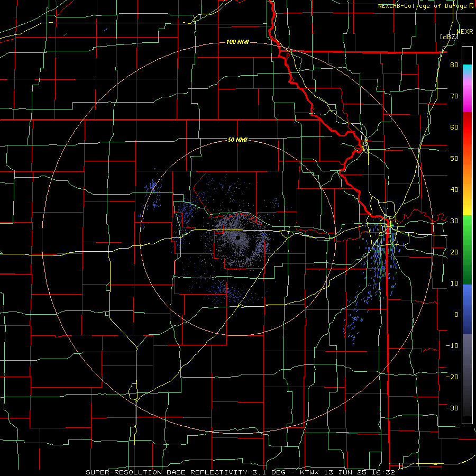Viewport: 476px width, 476px height.
Task: Click SUPER-RESOLUTION BASE REFLECTIVITY product title
Action: 167,472
